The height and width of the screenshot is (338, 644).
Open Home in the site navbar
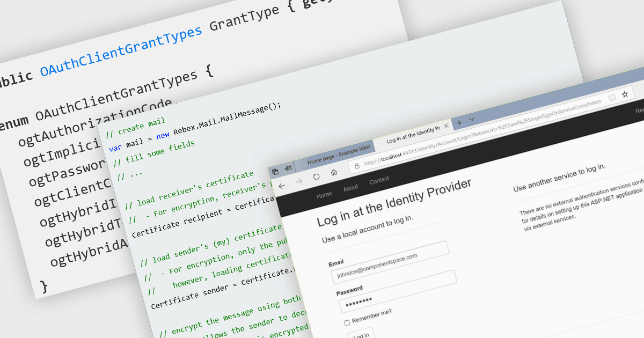click(x=324, y=195)
